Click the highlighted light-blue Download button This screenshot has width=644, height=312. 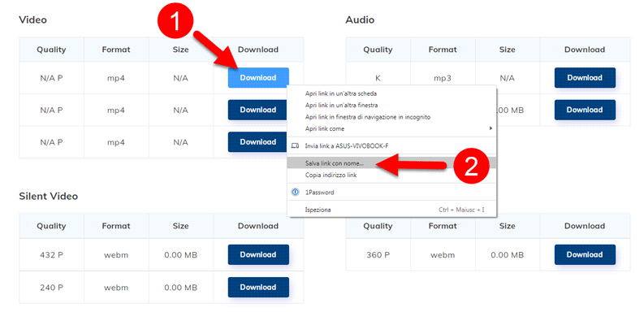coord(258,78)
